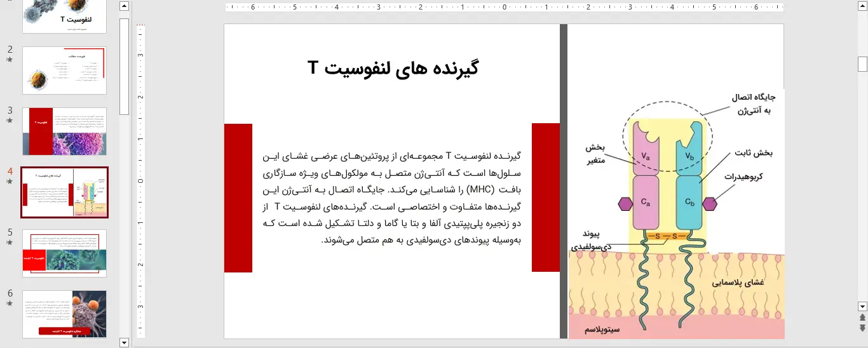Select the slide 2 thumbnail
This screenshot has height=348, width=868.
coord(65,70)
